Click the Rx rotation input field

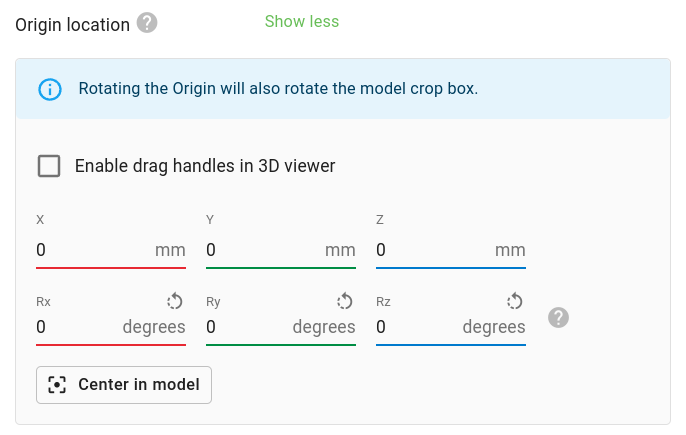click(x=75, y=327)
